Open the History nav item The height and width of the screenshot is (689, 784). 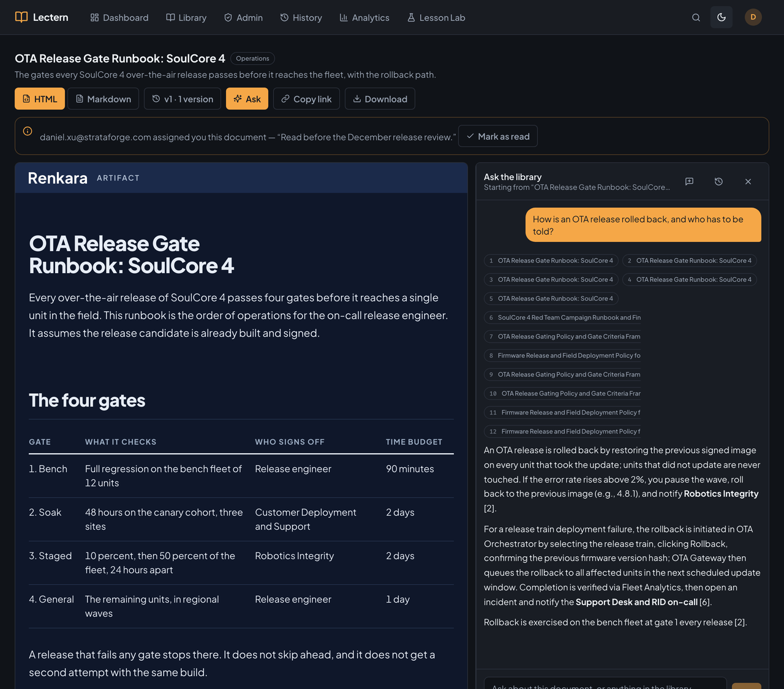click(301, 18)
